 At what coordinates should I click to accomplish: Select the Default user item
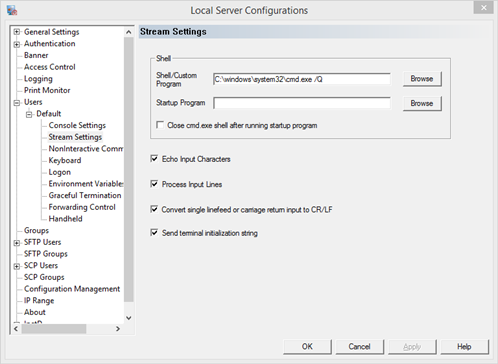click(49, 114)
